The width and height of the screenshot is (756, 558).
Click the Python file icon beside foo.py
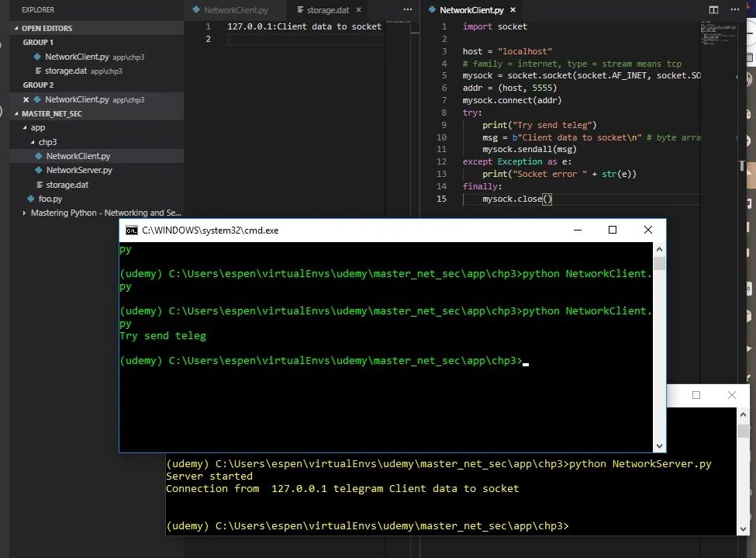31,199
